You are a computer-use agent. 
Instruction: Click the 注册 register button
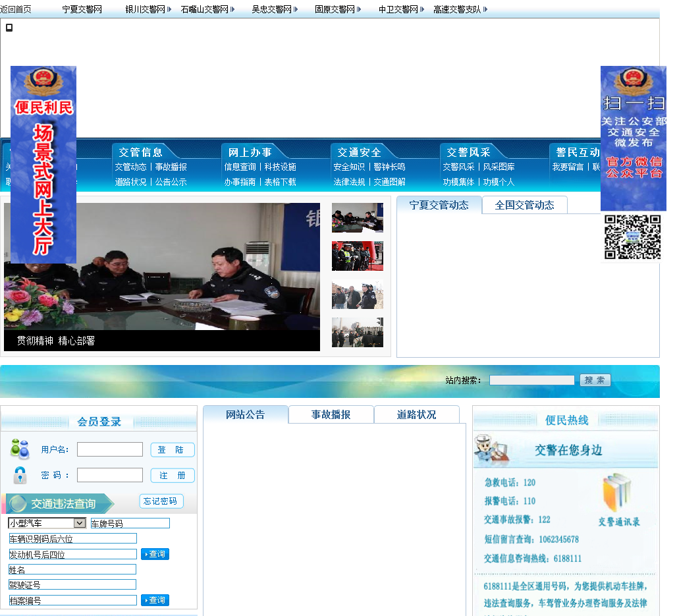[x=173, y=476]
